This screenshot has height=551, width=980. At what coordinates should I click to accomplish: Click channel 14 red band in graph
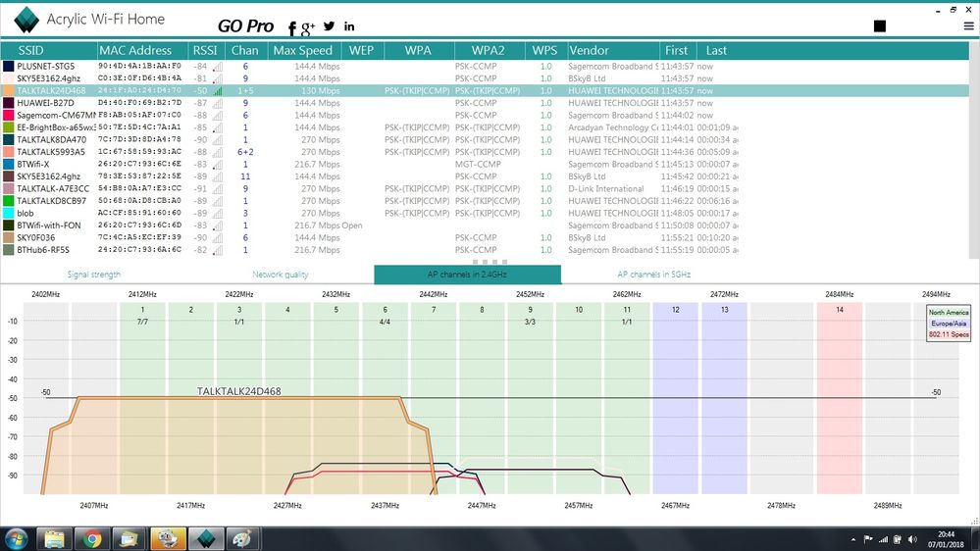point(840,399)
